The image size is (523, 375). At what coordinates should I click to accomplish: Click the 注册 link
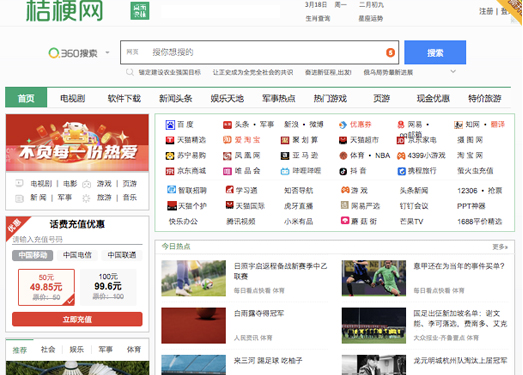486,11
